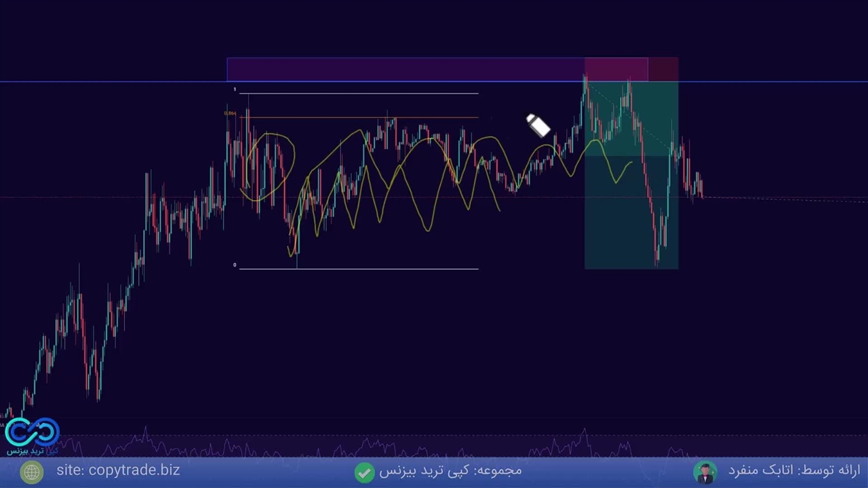Image resolution: width=868 pixels, height=488 pixels.
Task: Click the presenter avatar icon
Action: tap(705, 472)
